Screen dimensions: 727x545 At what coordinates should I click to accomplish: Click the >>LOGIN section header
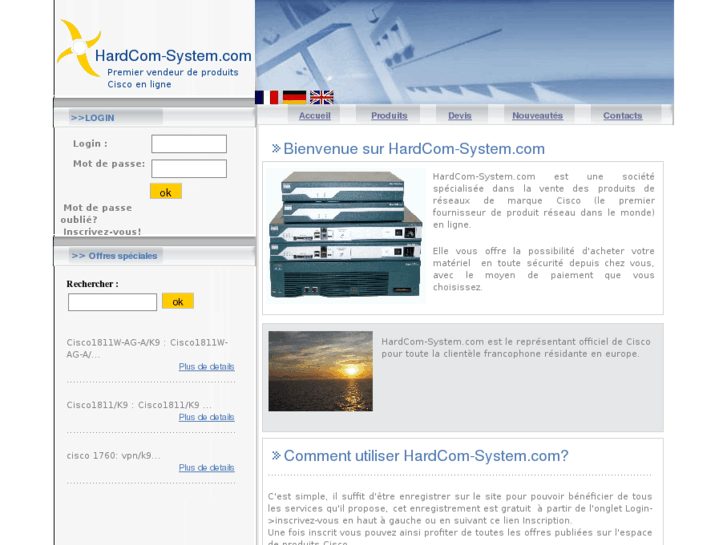point(93,118)
